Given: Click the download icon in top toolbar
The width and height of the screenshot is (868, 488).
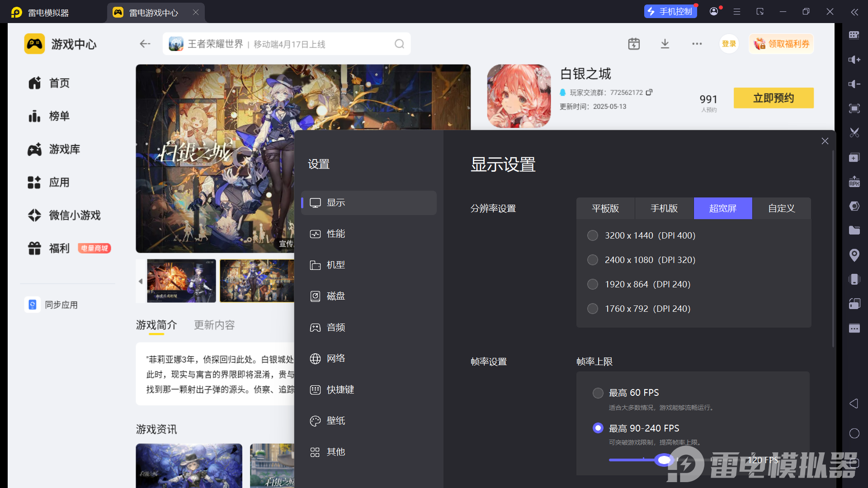Looking at the screenshot, I should coord(665,44).
